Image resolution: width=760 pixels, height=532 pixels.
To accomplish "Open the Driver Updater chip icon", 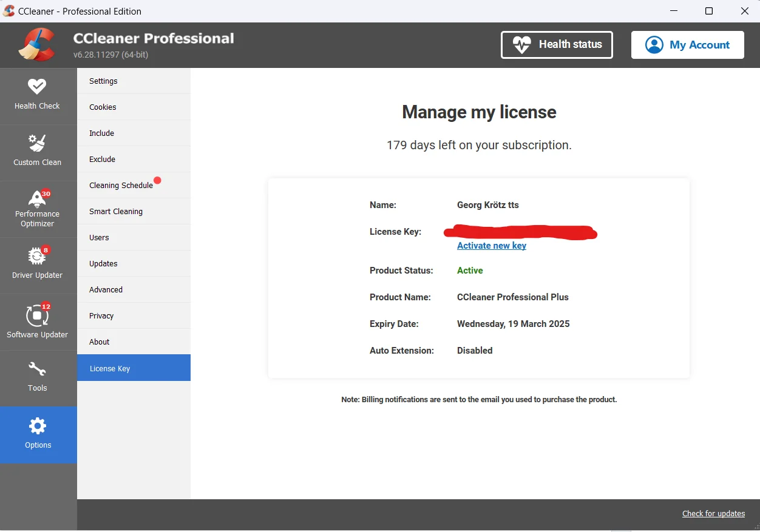I will [x=37, y=256].
